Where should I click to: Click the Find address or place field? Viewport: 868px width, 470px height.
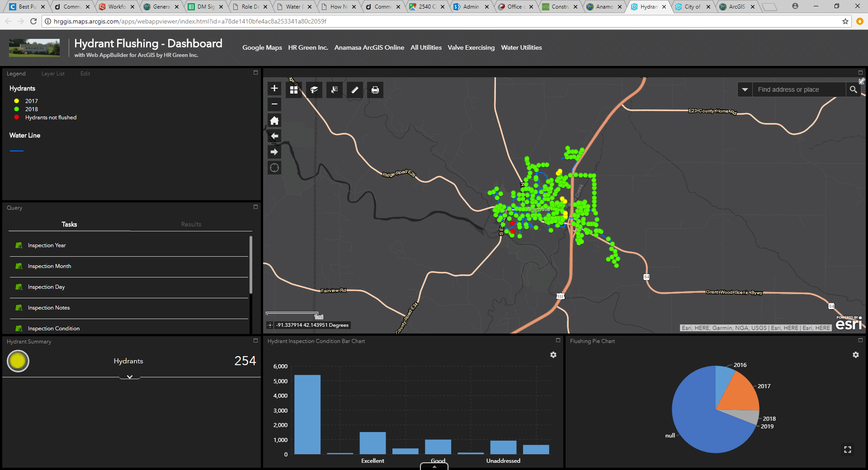(x=798, y=89)
